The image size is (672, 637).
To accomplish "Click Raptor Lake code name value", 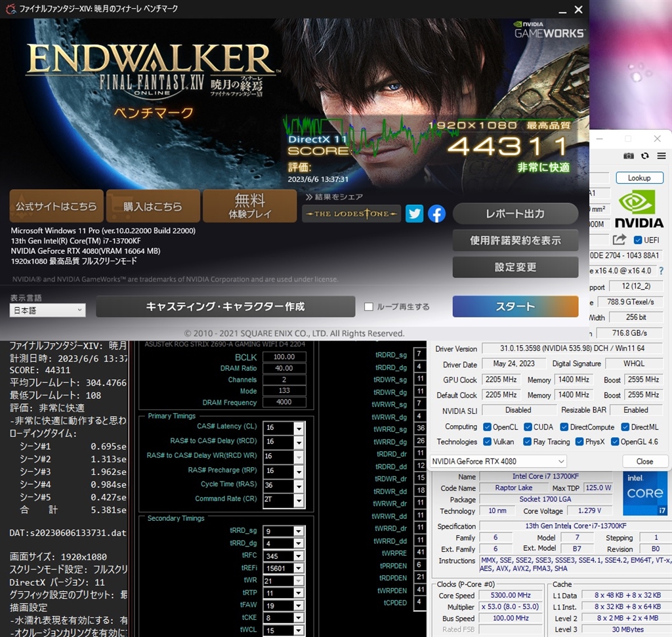I will 513,487.
